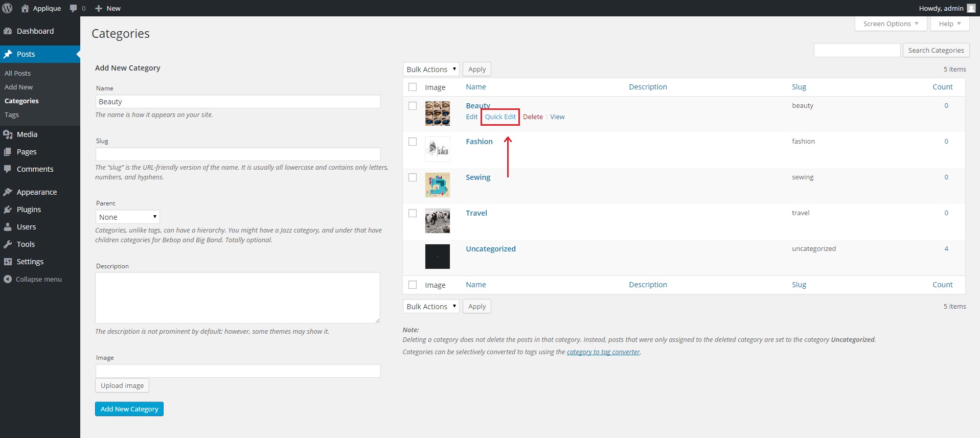Toggle the select-all checkbox in table header
Image resolution: width=980 pixels, height=438 pixels.
coord(413,87)
